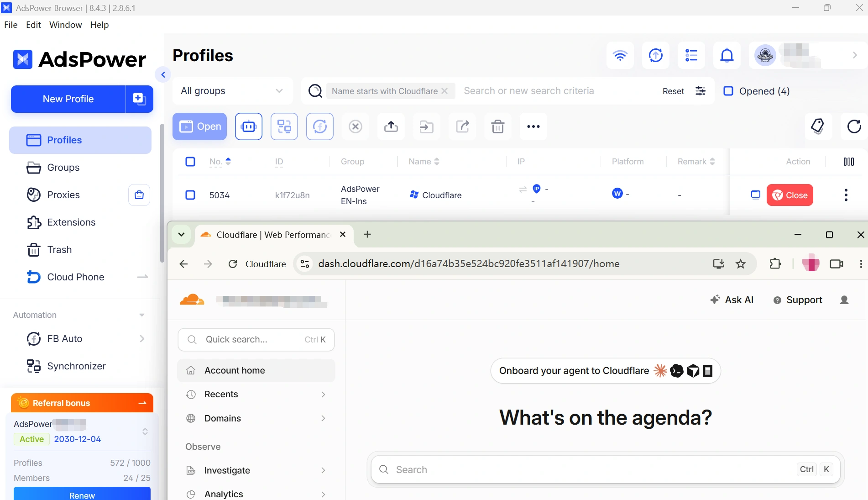Open the Referral bonus banner

coord(82,403)
